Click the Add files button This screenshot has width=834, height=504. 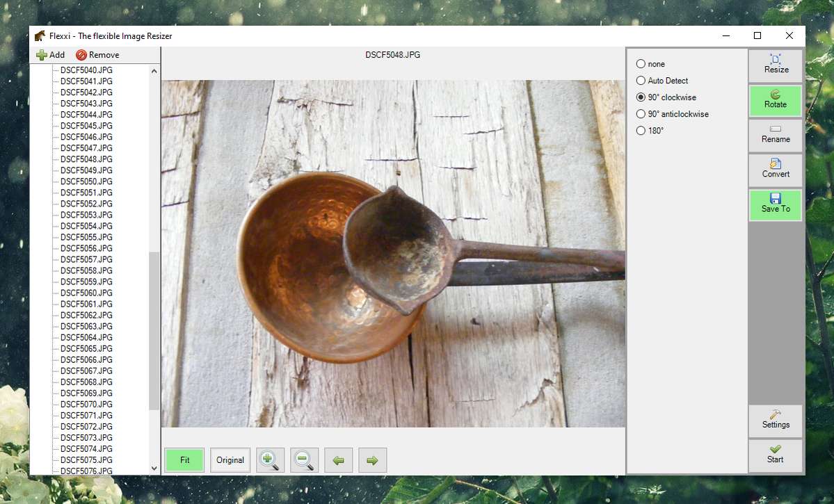(x=51, y=55)
